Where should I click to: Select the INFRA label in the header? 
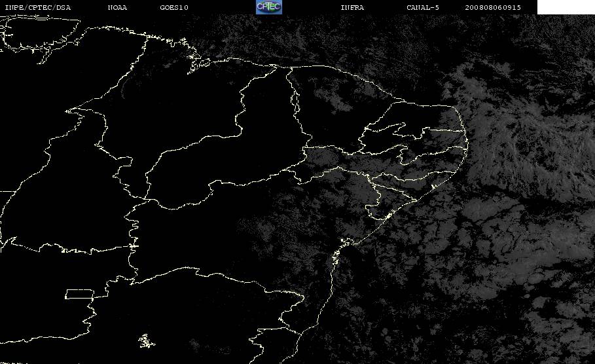click(x=352, y=8)
